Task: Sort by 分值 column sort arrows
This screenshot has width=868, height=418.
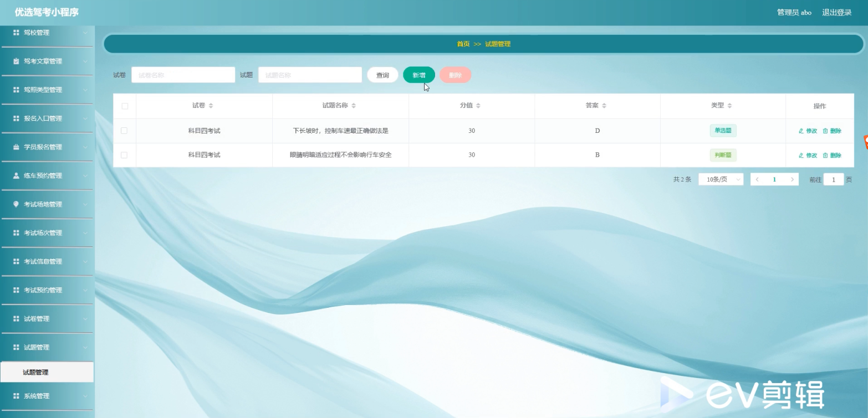Action: [x=478, y=106]
